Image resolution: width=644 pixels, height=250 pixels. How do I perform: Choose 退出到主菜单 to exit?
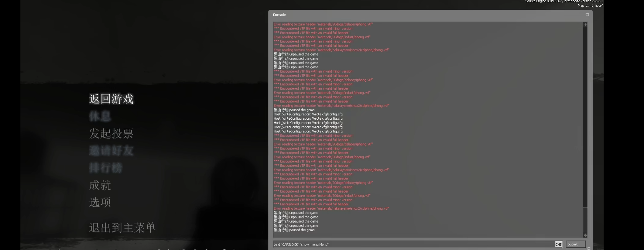122,228
